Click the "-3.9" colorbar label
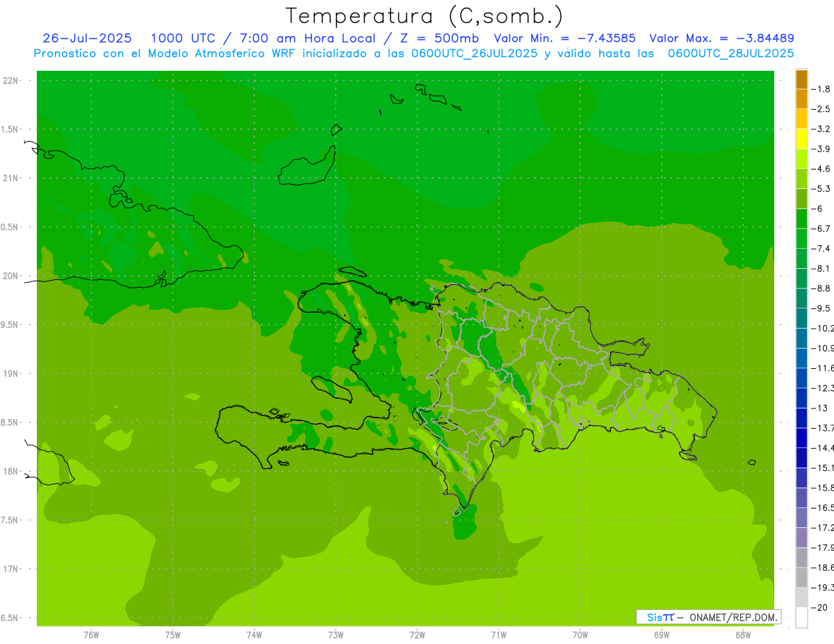The height and width of the screenshot is (644, 834). pos(822,149)
